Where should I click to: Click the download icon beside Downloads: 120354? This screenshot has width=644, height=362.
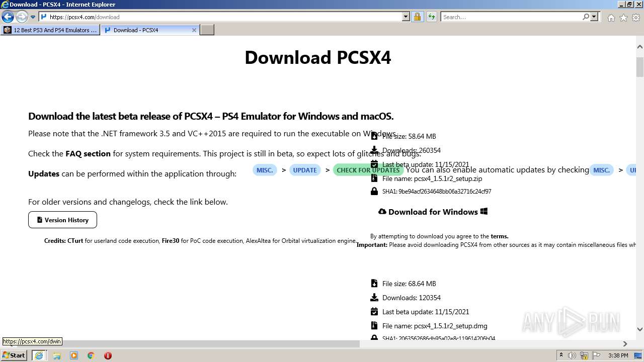(374, 297)
